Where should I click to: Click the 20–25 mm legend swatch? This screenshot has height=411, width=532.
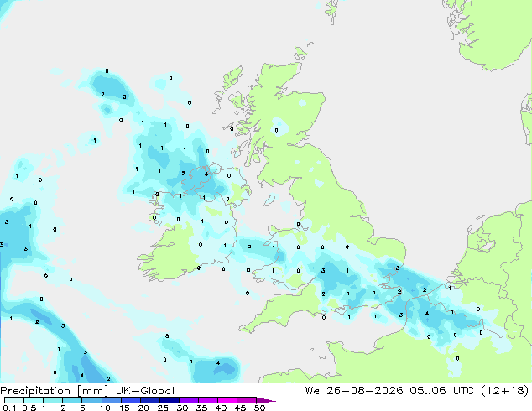coord(149,400)
